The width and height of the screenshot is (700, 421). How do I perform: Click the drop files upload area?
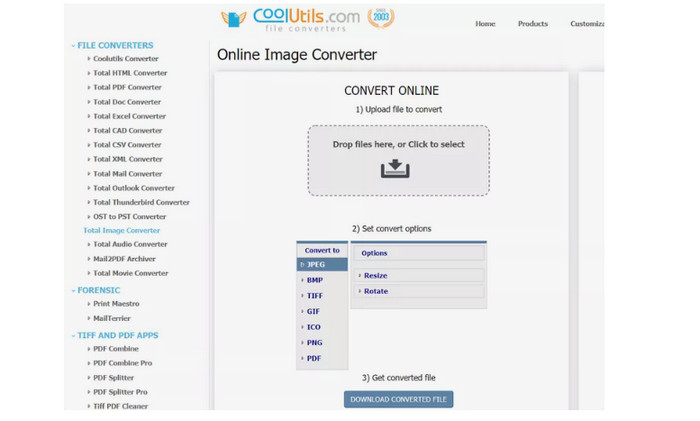(399, 161)
